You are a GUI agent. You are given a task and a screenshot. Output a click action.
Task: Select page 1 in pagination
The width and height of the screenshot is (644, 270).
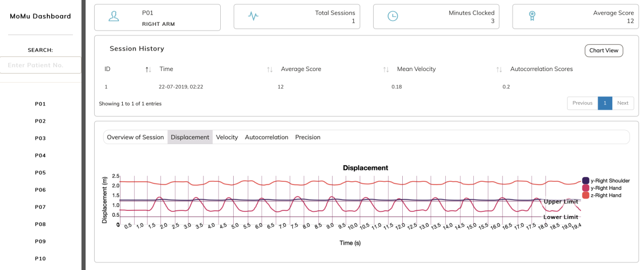(605, 103)
